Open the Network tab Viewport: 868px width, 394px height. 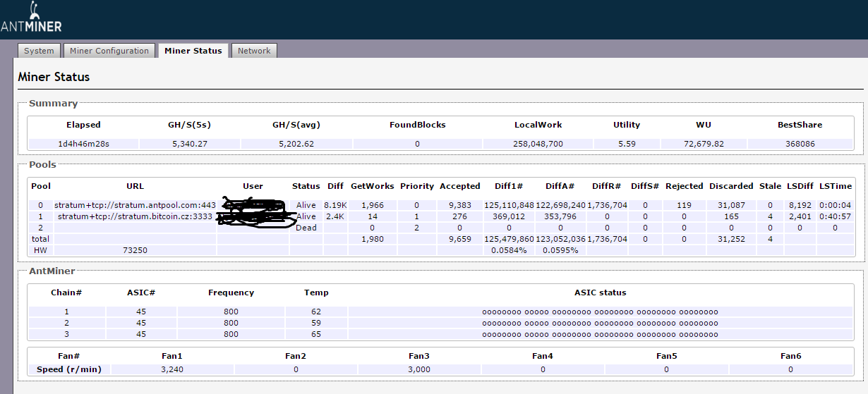pos(254,51)
